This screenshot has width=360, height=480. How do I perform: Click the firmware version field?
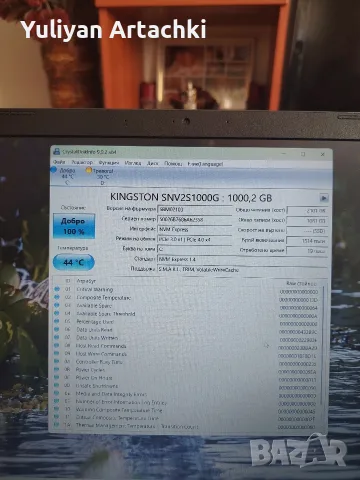[195, 210]
